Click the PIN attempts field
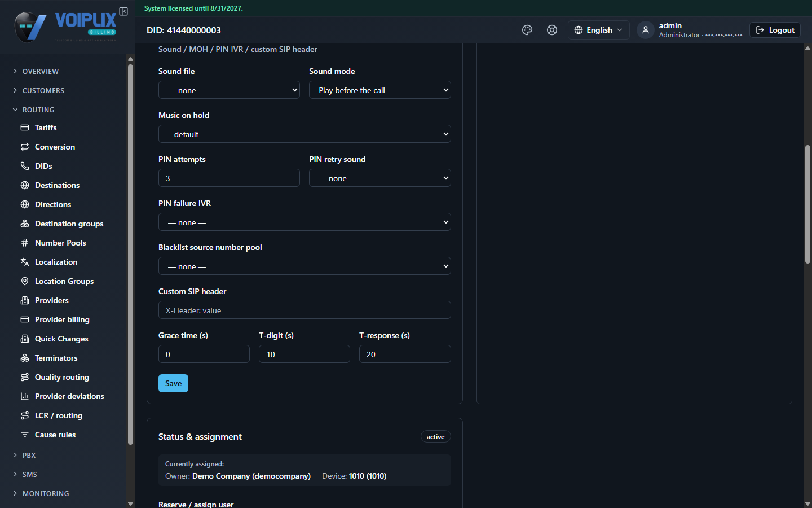The height and width of the screenshot is (508, 812). pos(229,178)
